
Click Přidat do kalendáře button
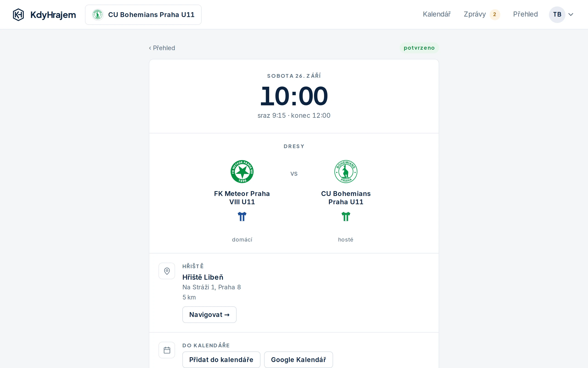(221, 359)
